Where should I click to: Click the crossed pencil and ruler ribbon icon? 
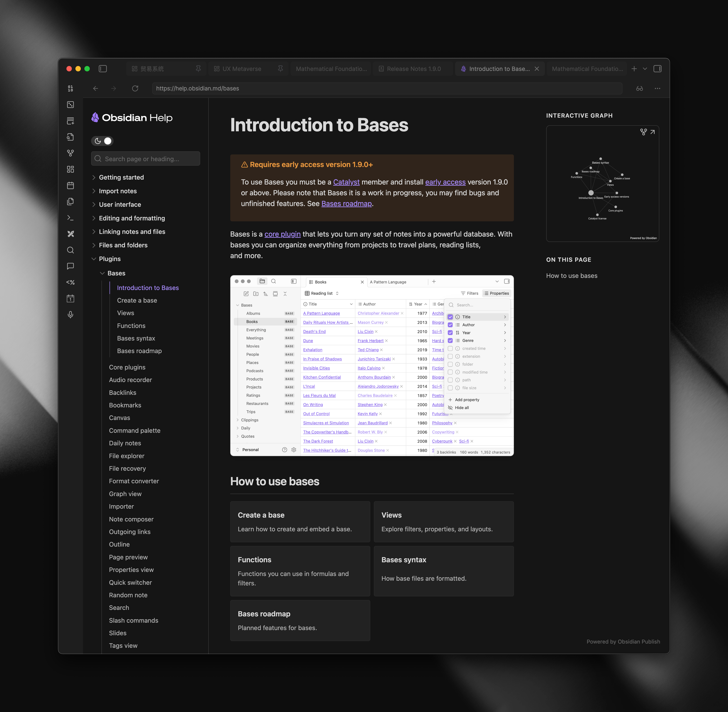[x=70, y=234]
